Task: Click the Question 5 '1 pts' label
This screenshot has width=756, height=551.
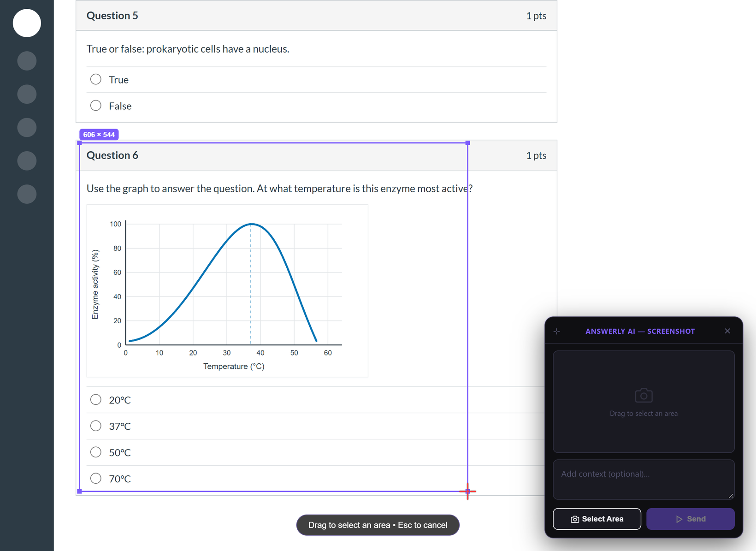Action: click(x=536, y=16)
